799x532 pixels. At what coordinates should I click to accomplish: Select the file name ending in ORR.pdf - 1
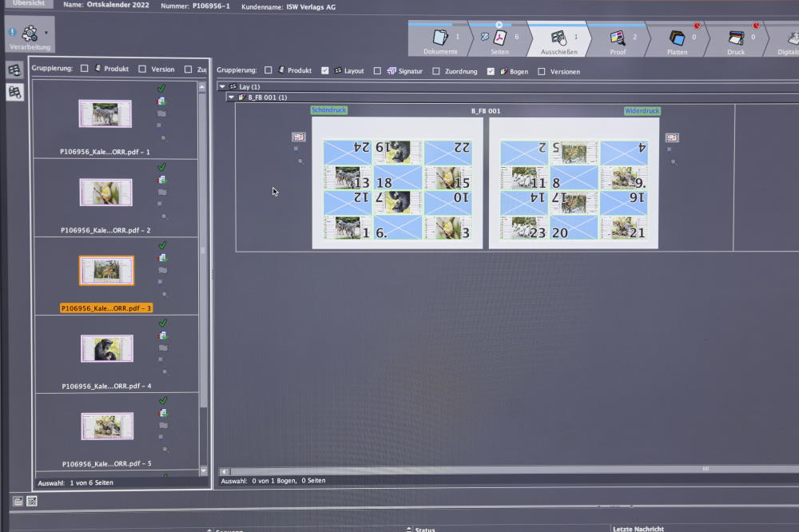point(105,152)
